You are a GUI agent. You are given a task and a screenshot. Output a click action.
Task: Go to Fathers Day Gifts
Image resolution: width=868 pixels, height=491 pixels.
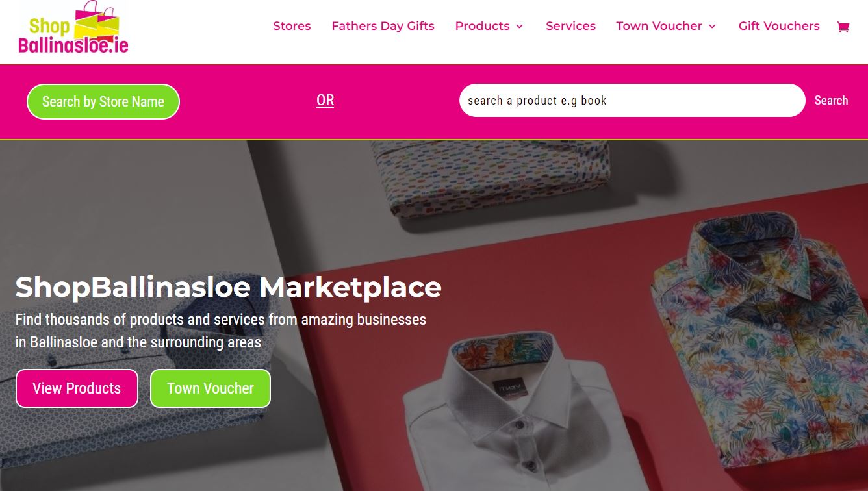point(383,26)
